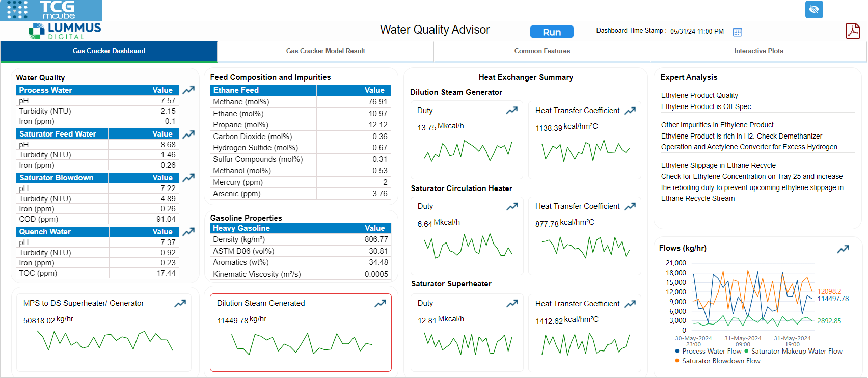
Task: Expand MPS to DS Superheater trend
Action: point(180,304)
